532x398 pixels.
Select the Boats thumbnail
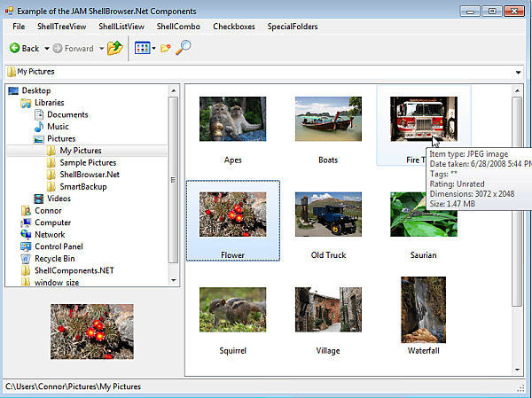328,119
